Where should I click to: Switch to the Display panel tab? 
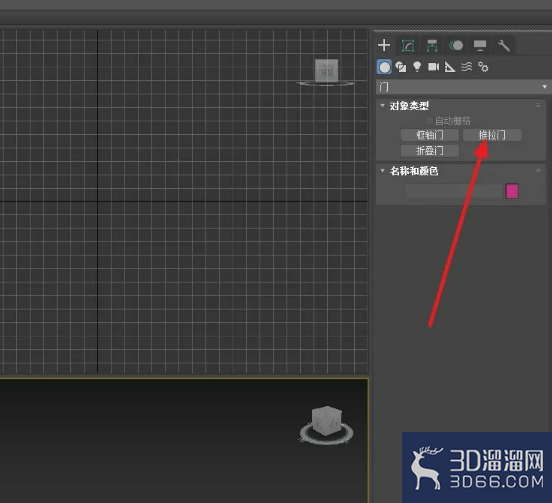click(480, 45)
